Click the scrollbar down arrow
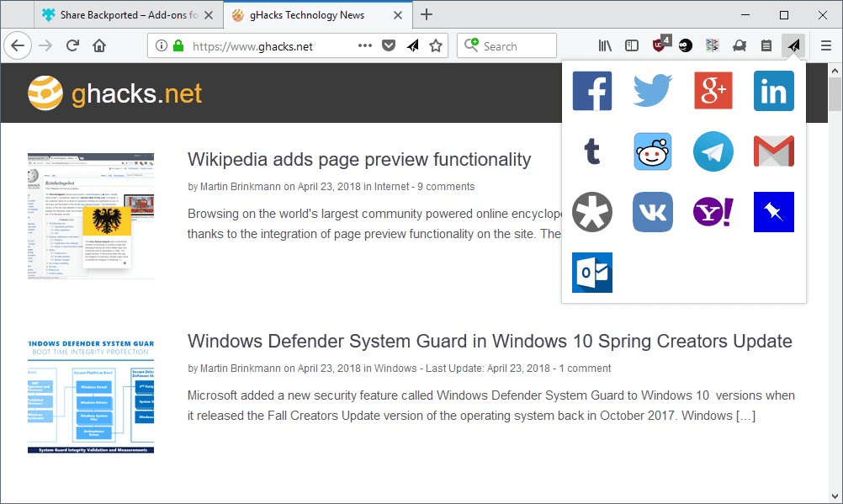 pos(835,496)
